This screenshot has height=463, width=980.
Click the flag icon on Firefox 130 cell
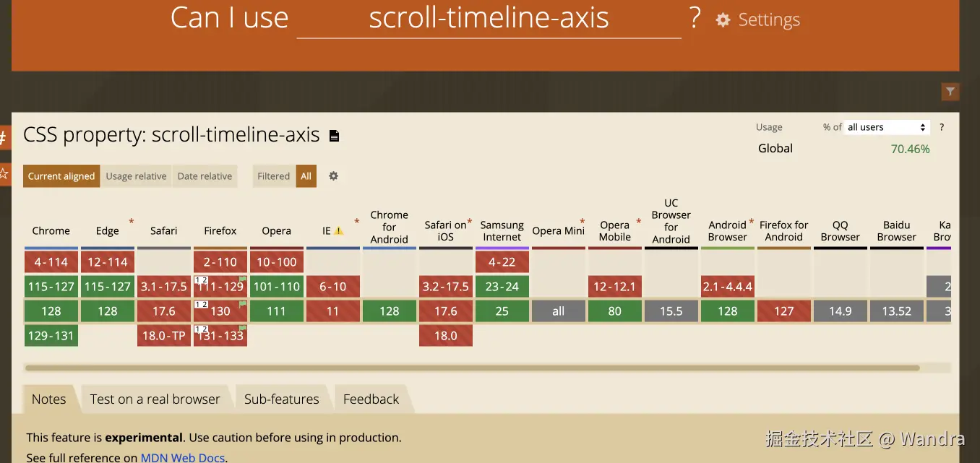pos(244,304)
